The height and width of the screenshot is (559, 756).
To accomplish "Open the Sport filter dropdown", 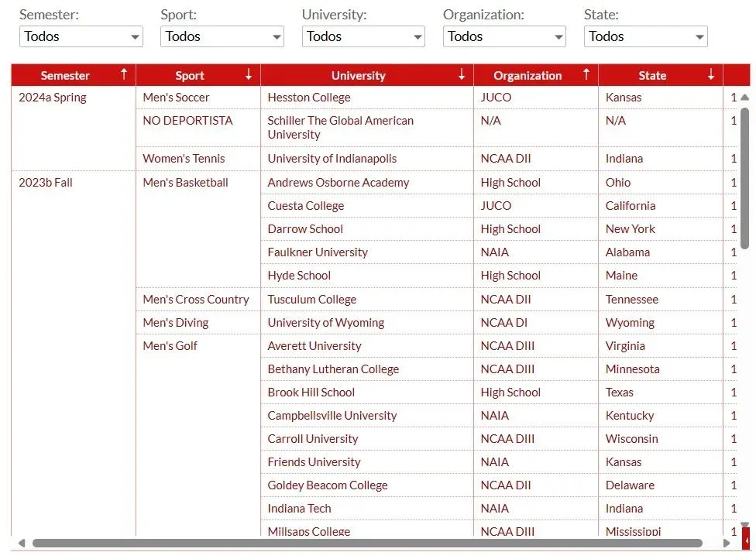I will point(222,36).
